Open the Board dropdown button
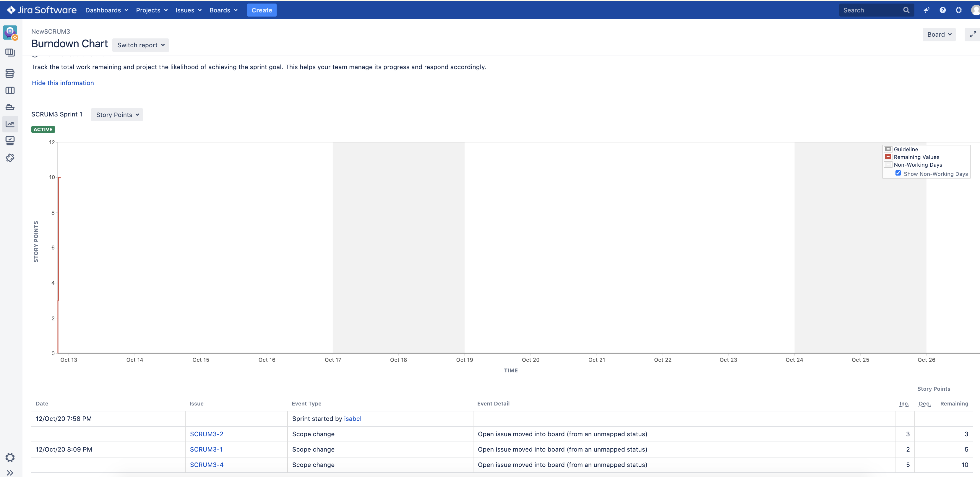This screenshot has width=980, height=477. click(x=939, y=35)
